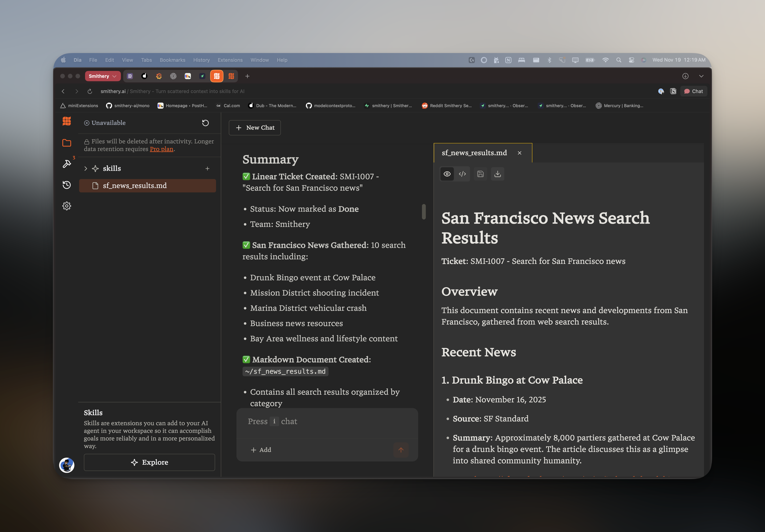Send message with the arrow-up button
The image size is (765, 532).
[x=401, y=450]
